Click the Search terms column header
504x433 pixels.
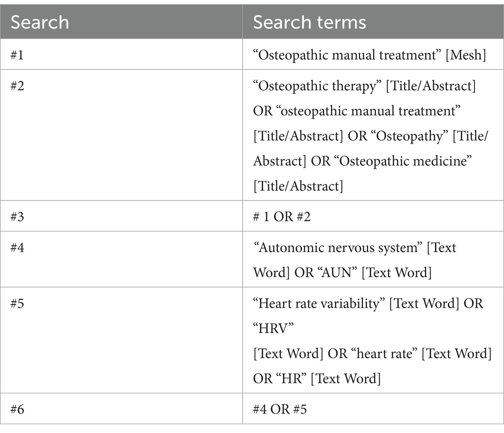(309, 22)
